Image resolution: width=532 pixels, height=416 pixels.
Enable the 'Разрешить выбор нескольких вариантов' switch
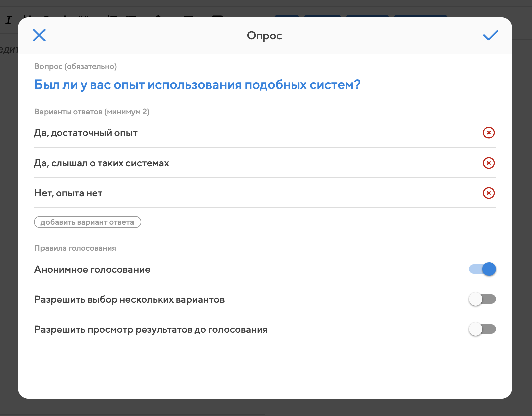coord(482,299)
